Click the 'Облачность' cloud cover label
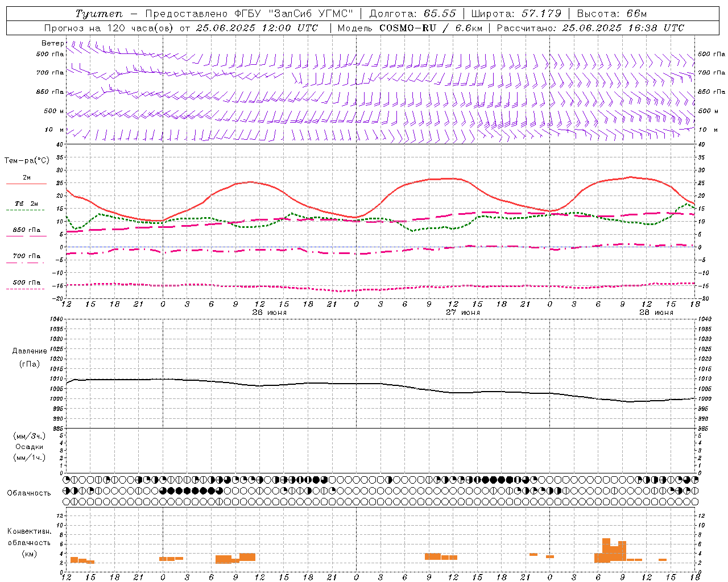Image resolution: width=728 pixels, height=582 pixels. pos(29,493)
